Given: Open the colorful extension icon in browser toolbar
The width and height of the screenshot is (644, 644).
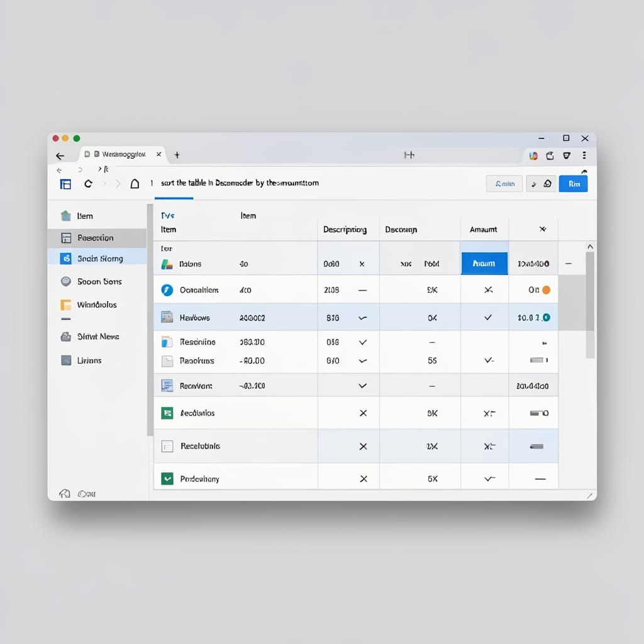Looking at the screenshot, I should 533,156.
